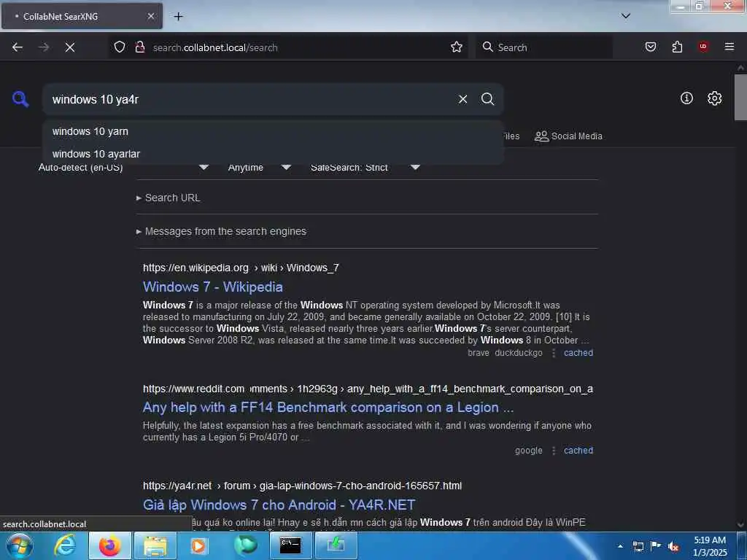Launch Internet Explorer from taskbar
747x560 pixels.
pyautogui.click(x=64, y=545)
